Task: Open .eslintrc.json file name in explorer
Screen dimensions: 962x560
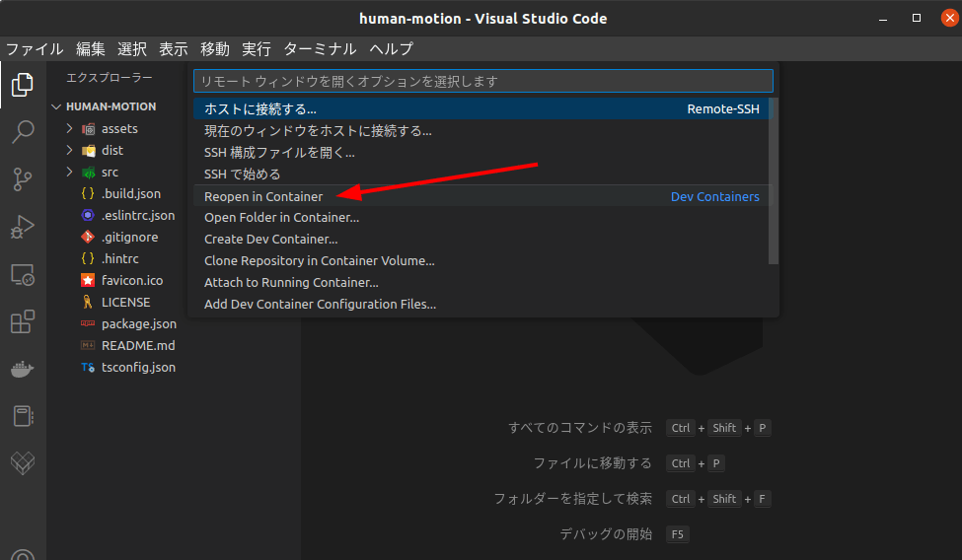Action: pyautogui.click(x=138, y=215)
